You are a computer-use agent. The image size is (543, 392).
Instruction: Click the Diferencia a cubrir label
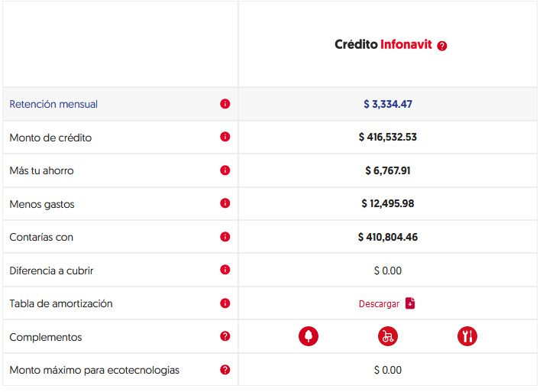51,271
